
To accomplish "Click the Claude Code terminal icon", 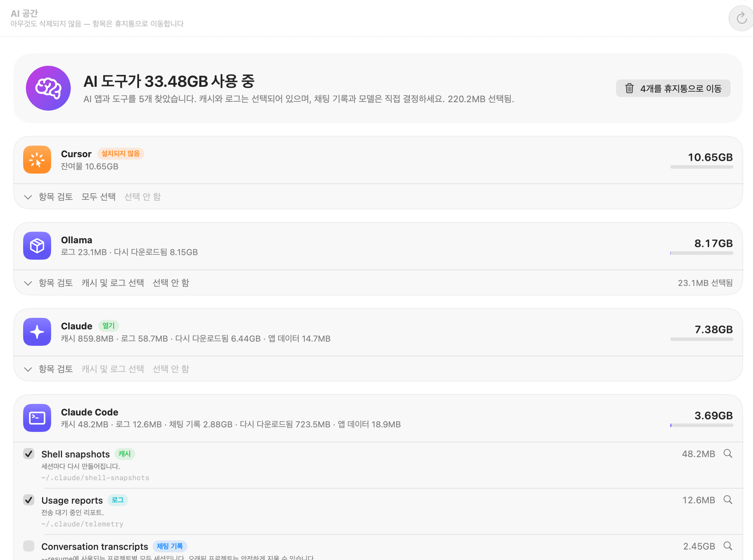I will click(x=37, y=418).
